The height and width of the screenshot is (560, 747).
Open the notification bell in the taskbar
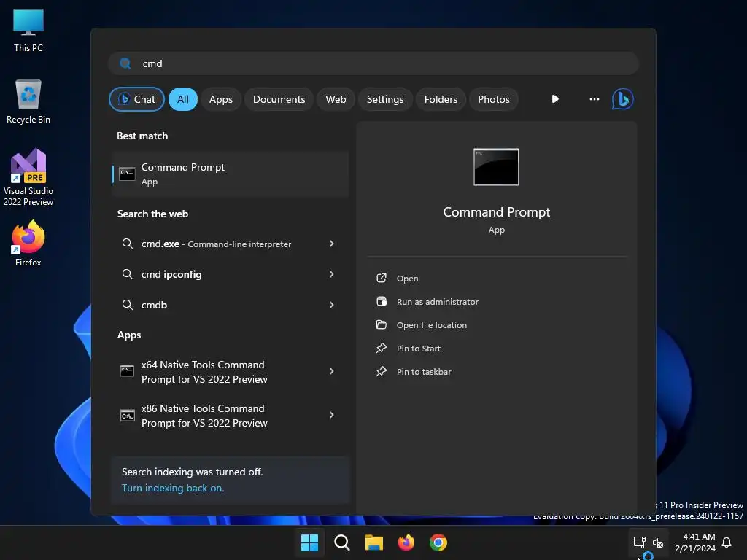click(727, 542)
